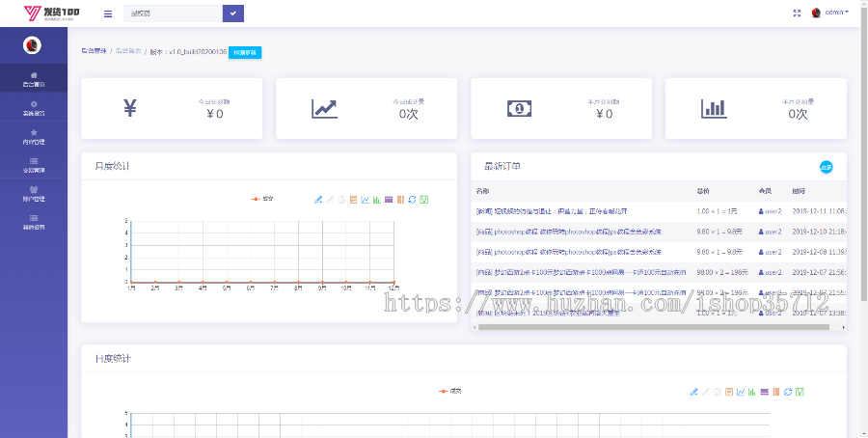This screenshot has height=438, width=868.
Task: Click the 名称 column header
Action: coord(482,191)
